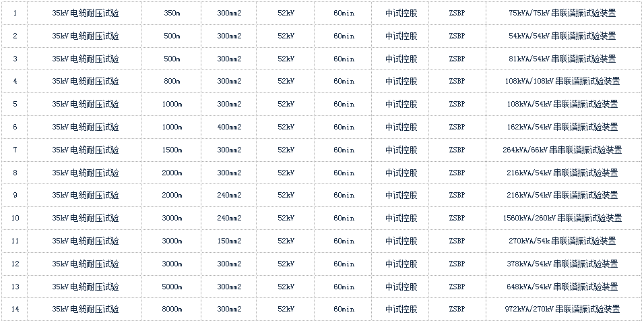Select the 972kVA/270kV device cell

562,310
